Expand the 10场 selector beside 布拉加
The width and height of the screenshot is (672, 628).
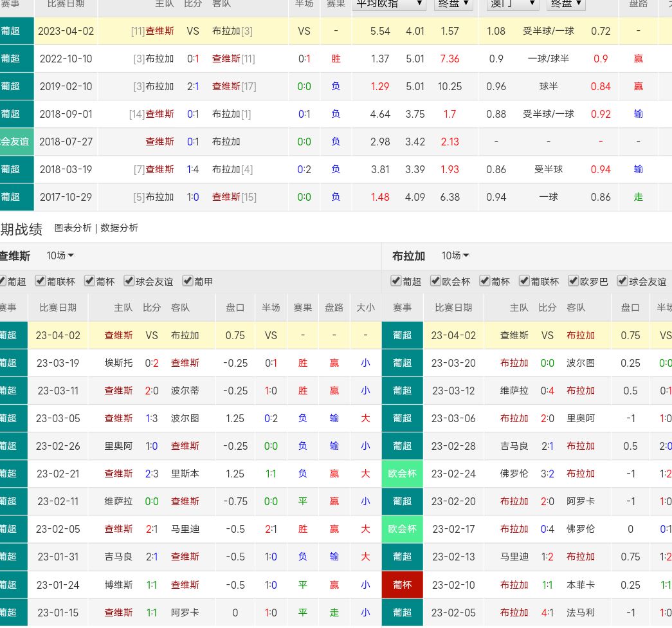[x=455, y=256]
